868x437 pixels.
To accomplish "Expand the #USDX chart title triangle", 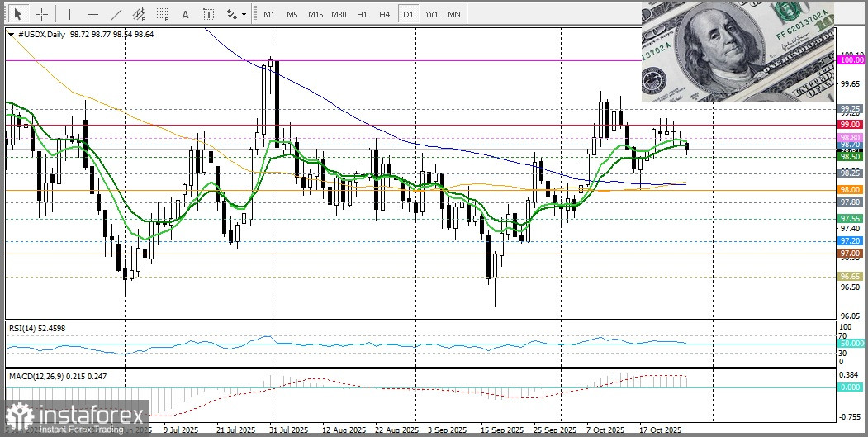I will point(10,34).
